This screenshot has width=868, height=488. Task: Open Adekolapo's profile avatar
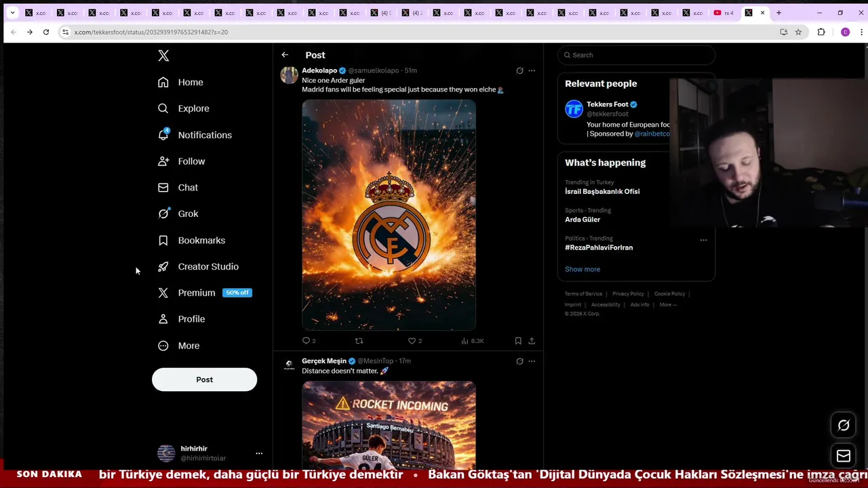290,75
